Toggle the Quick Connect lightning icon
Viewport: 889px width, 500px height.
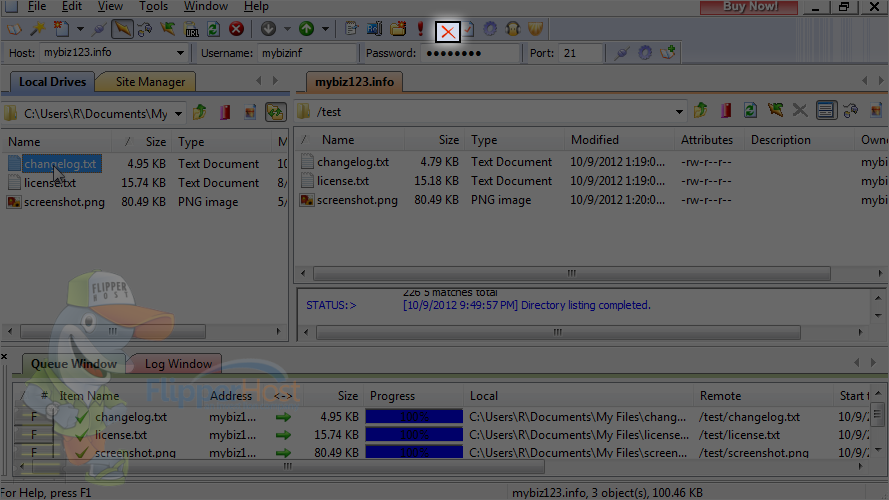click(122, 29)
